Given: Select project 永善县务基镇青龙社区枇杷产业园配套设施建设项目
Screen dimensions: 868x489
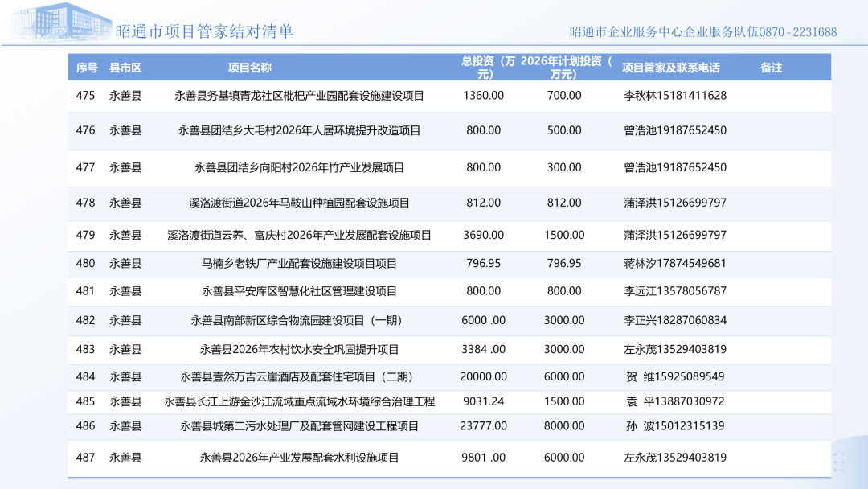Looking at the screenshot, I should [299, 96].
